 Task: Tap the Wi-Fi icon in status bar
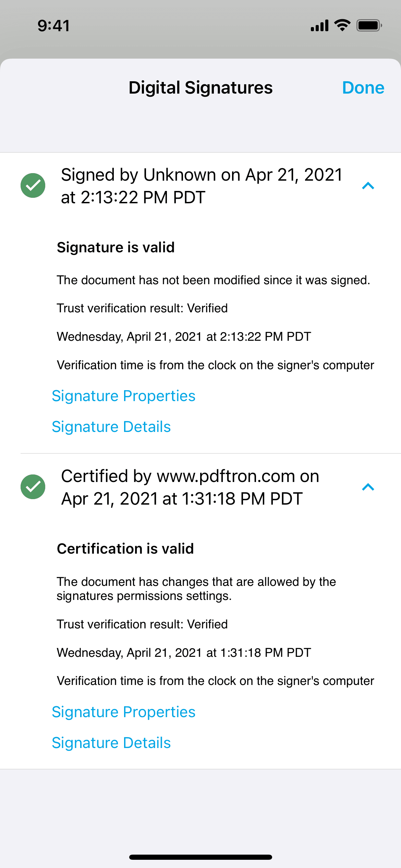[342, 25]
